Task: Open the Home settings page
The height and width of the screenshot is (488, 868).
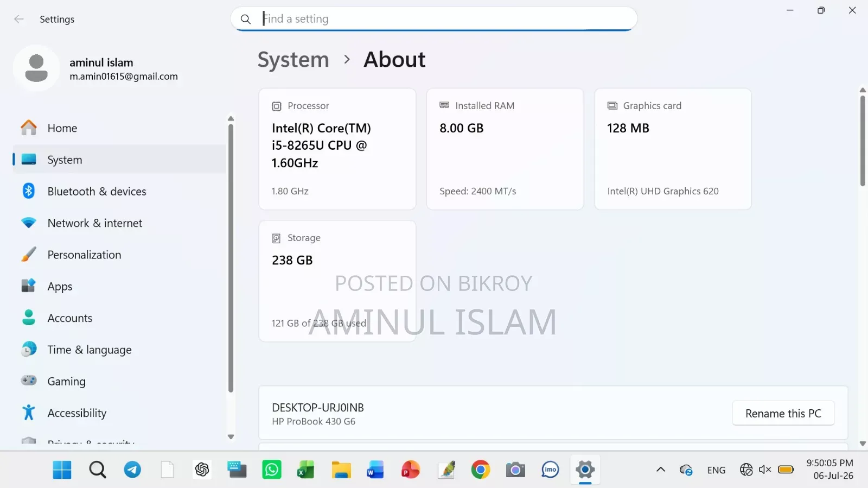Action: coord(119,128)
